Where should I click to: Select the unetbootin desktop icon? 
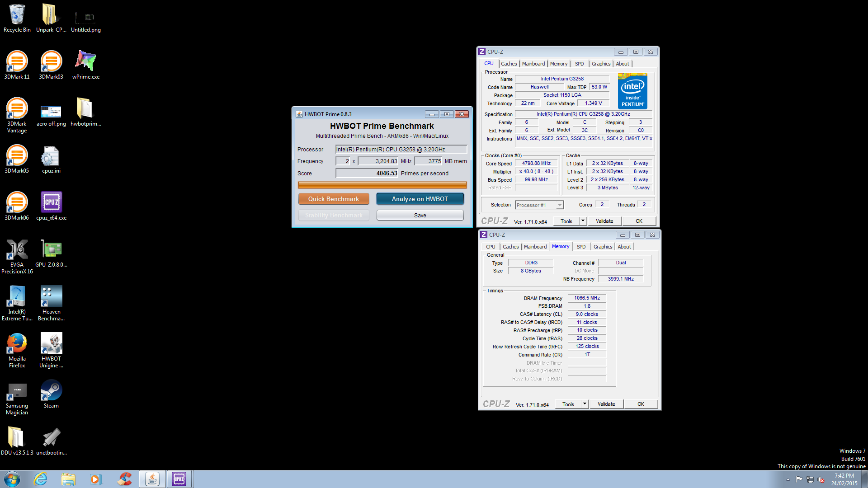tap(51, 441)
